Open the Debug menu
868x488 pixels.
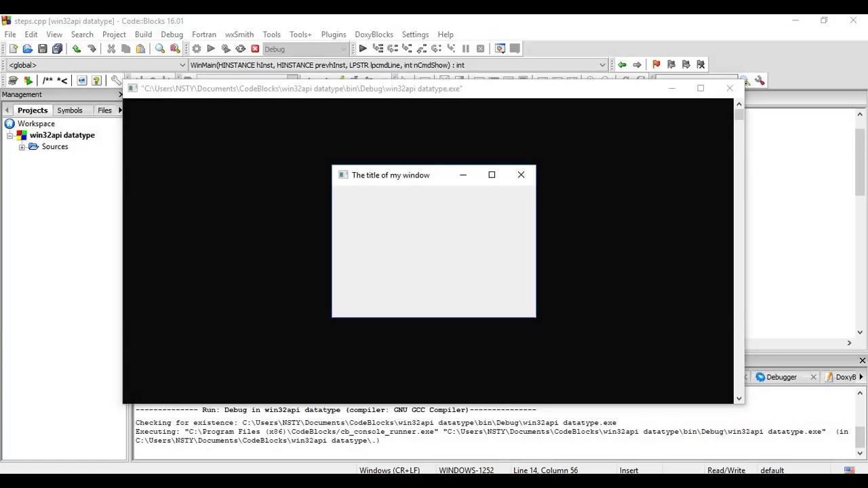tap(172, 35)
